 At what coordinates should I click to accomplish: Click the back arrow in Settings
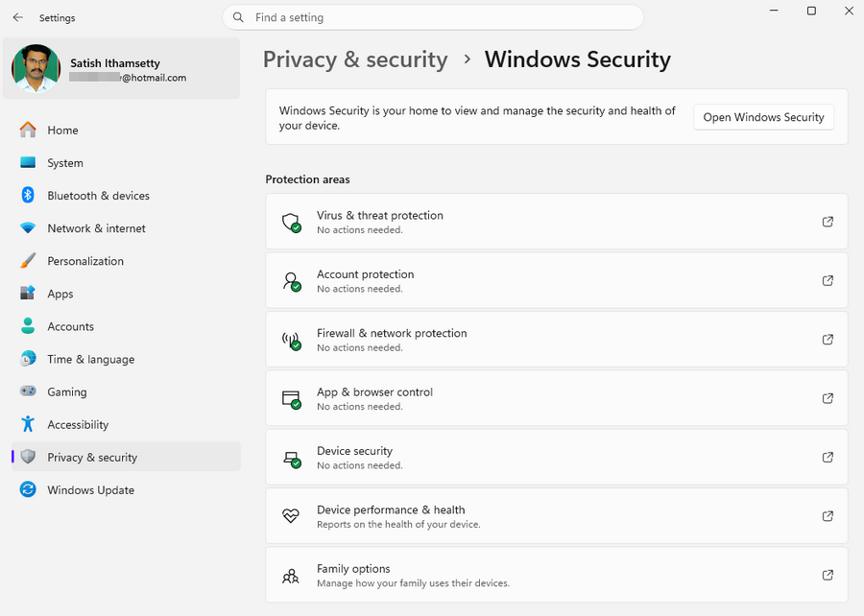(17, 17)
